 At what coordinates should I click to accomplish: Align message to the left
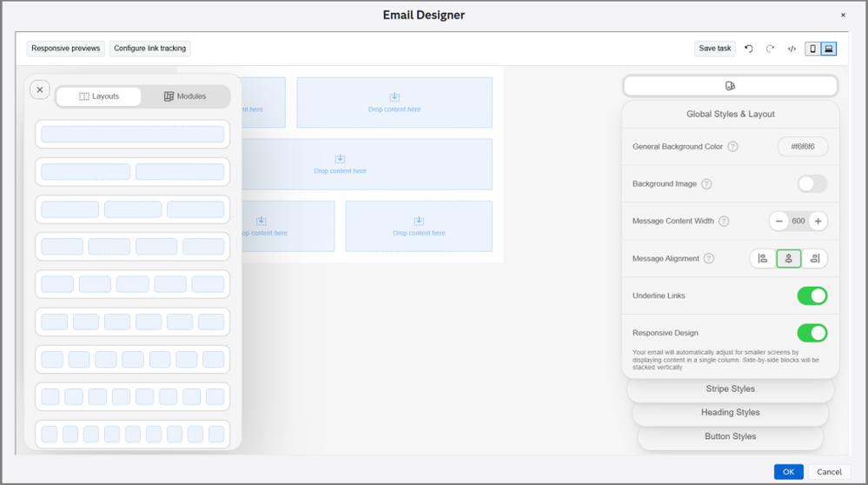click(x=763, y=258)
